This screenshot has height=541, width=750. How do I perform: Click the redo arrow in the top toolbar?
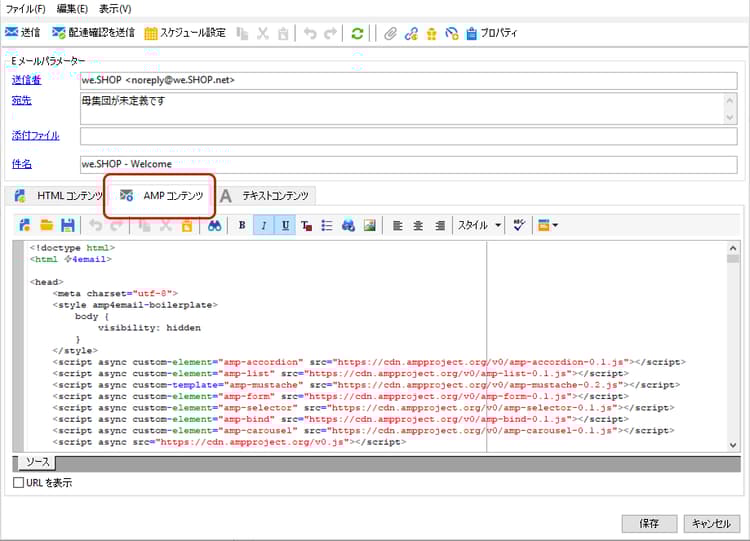[331, 33]
